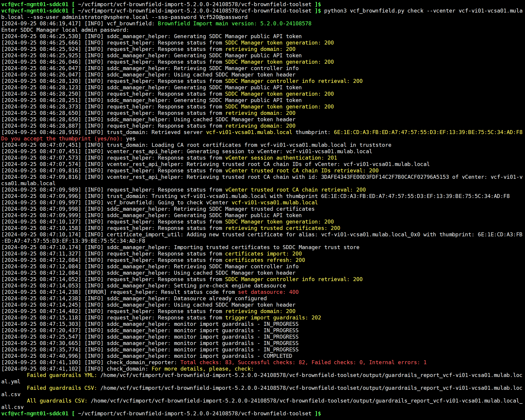This screenshot has width=525, height=420.
Task: Click the 'Enter SDDC Manager local admin password' line
Action: 65,30
